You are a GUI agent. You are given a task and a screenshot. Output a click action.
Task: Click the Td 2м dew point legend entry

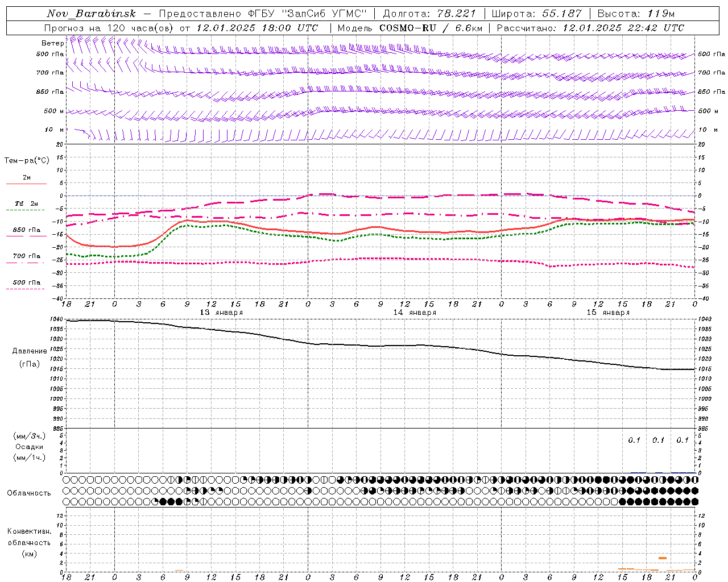click(x=26, y=203)
